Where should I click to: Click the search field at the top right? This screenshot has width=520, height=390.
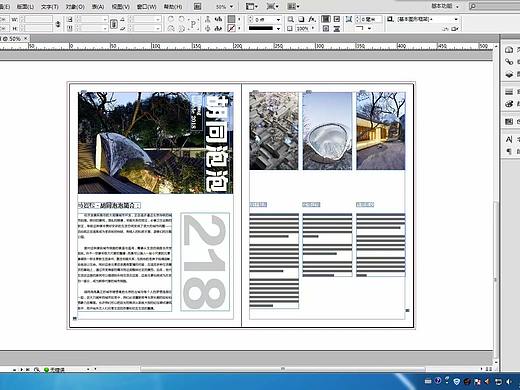point(494,6)
